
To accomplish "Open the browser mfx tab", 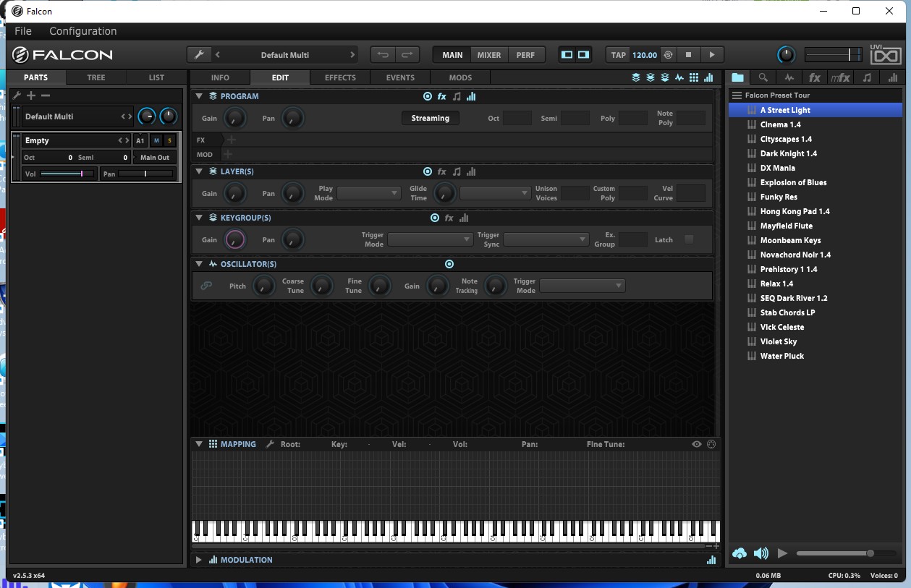I will tap(840, 77).
